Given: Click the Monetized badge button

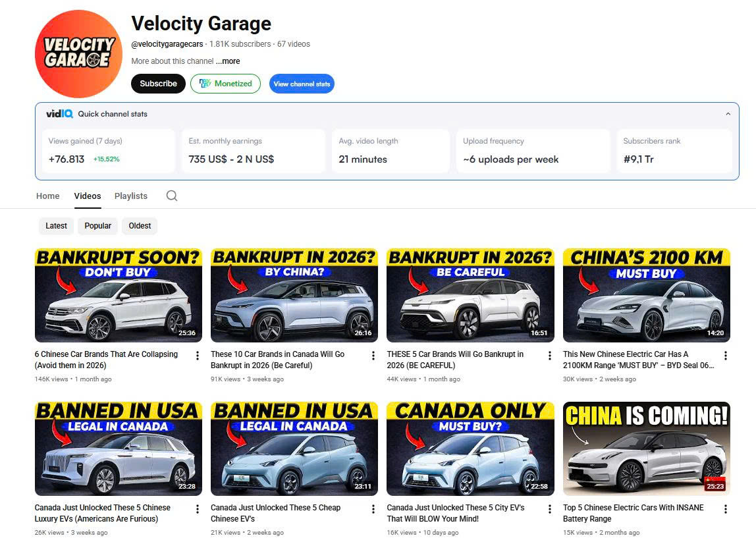Looking at the screenshot, I should tap(225, 84).
